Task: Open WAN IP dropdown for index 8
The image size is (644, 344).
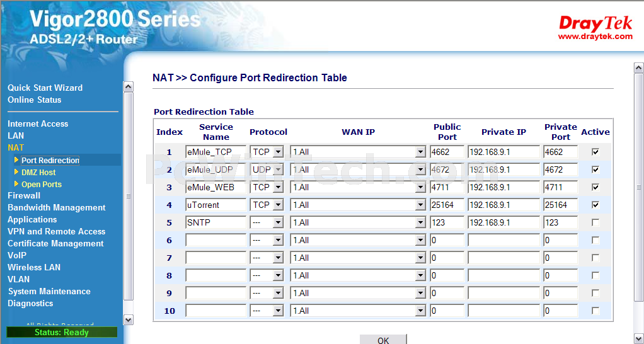Action: (358, 275)
